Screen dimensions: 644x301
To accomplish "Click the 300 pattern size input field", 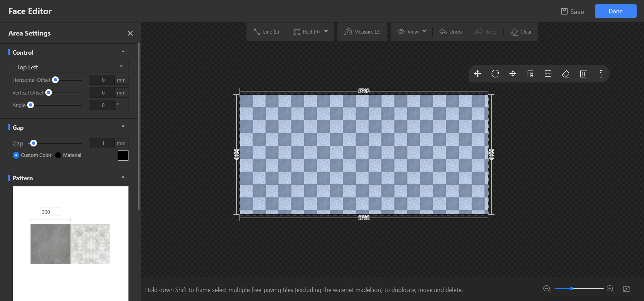I will pos(50,212).
